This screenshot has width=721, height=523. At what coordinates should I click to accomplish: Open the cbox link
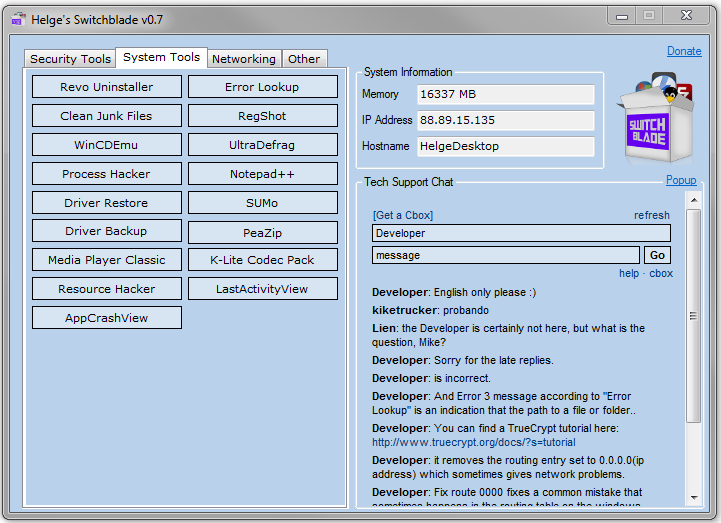pyautogui.click(x=661, y=273)
